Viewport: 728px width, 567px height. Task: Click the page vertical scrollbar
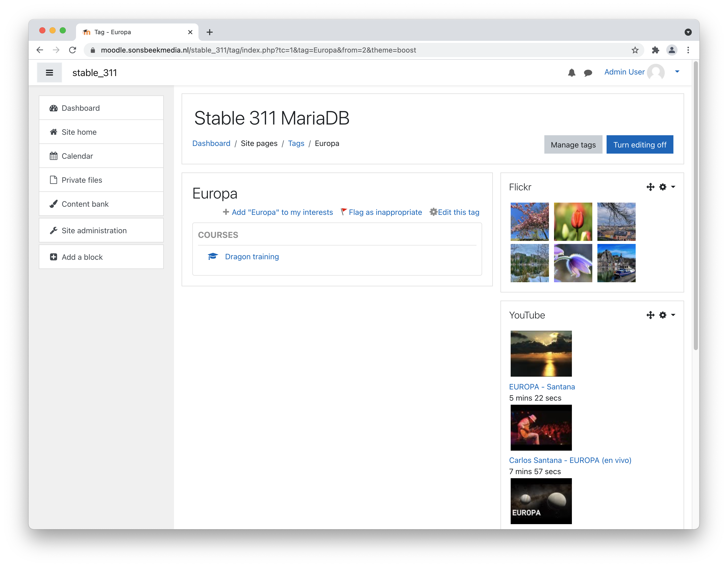click(696, 205)
